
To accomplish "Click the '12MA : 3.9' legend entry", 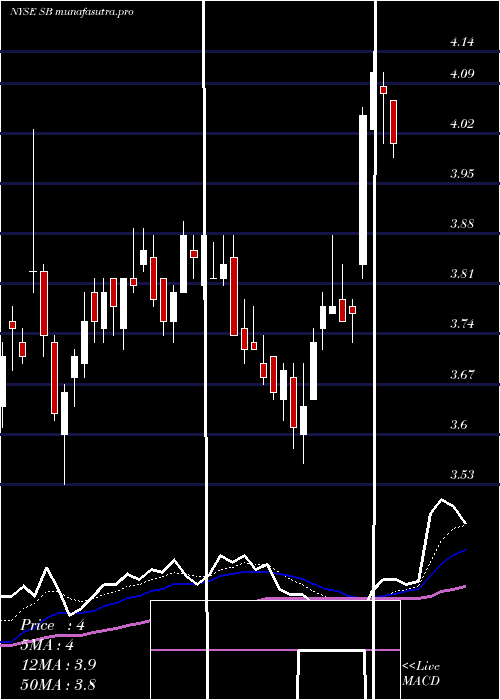I will [x=59, y=664].
